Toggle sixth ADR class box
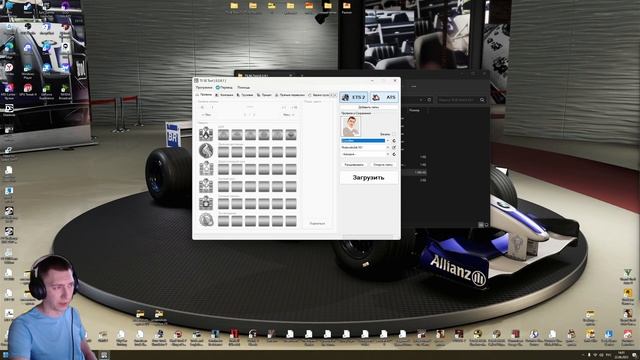Viewport: 640px width, 360px height. [291, 134]
